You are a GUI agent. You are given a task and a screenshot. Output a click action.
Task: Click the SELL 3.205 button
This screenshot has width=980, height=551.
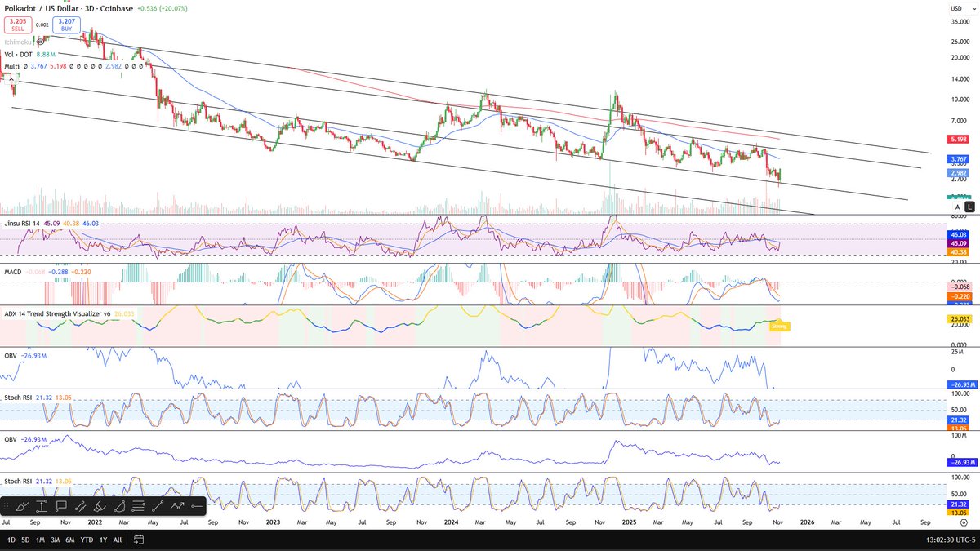(18, 24)
